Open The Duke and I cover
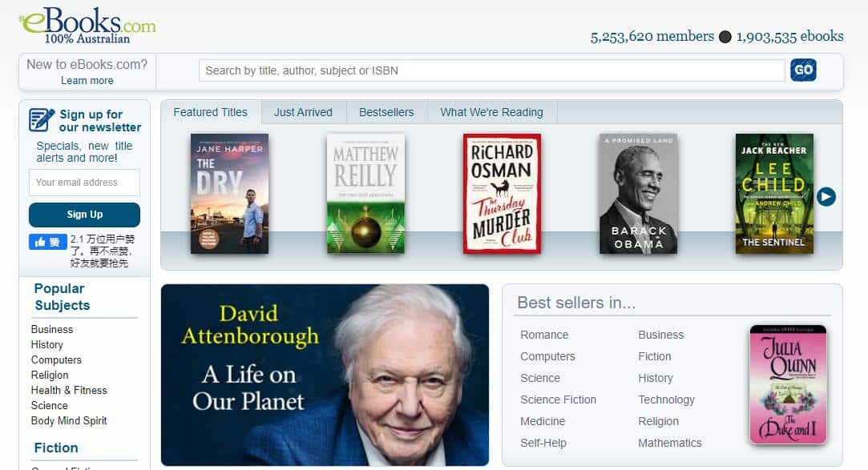 coord(789,384)
